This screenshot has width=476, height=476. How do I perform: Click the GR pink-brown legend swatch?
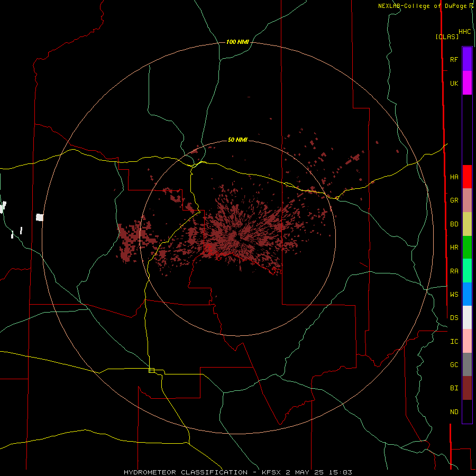point(467,200)
